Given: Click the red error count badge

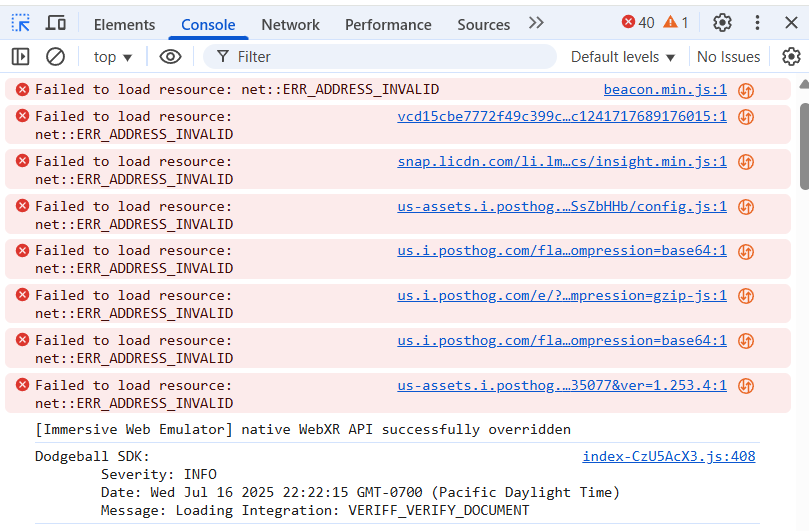Looking at the screenshot, I should coord(637,23).
